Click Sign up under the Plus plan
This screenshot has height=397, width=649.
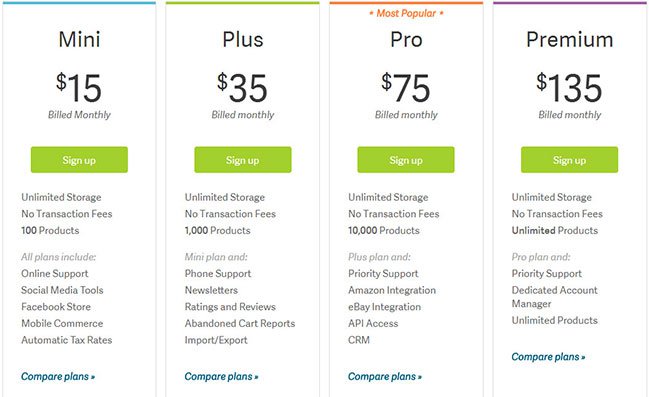click(243, 160)
